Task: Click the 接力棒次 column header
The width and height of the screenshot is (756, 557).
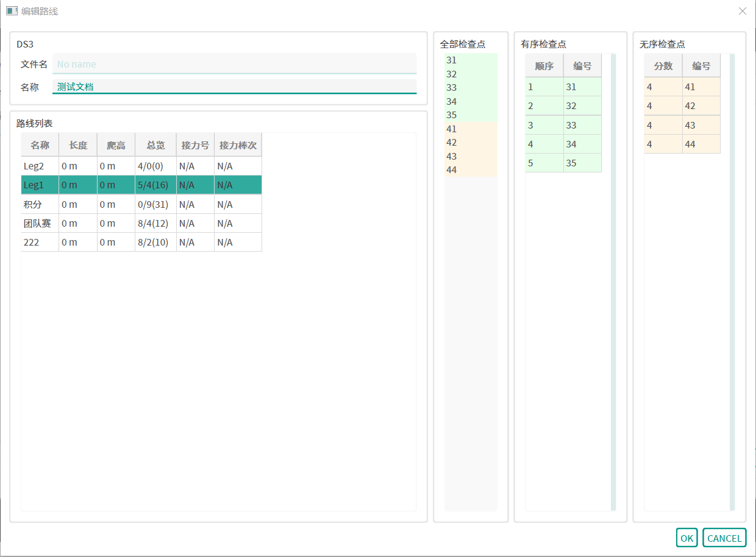Action: point(238,146)
